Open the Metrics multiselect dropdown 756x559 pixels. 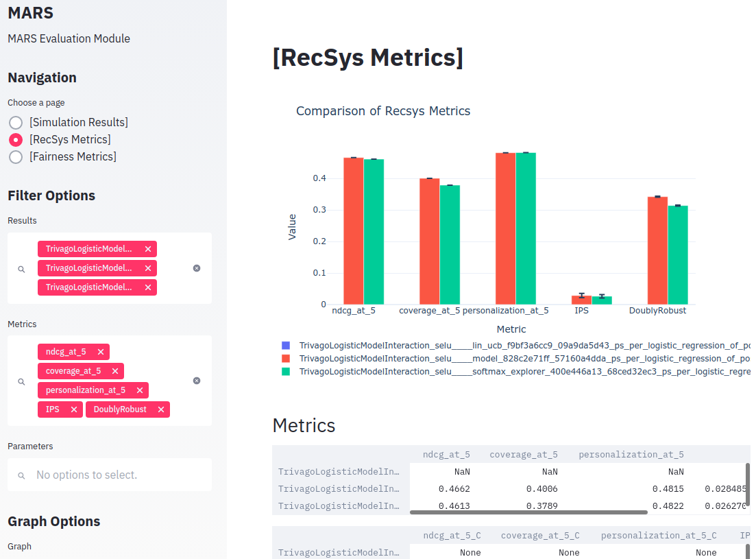click(110, 381)
